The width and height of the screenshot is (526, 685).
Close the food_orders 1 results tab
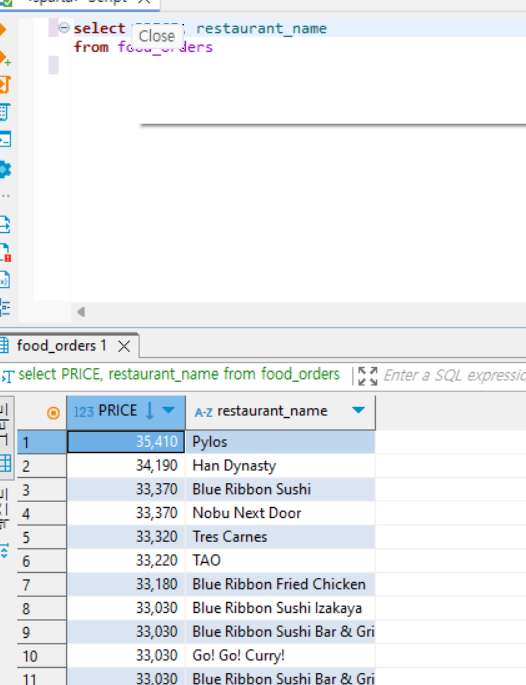(x=124, y=346)
